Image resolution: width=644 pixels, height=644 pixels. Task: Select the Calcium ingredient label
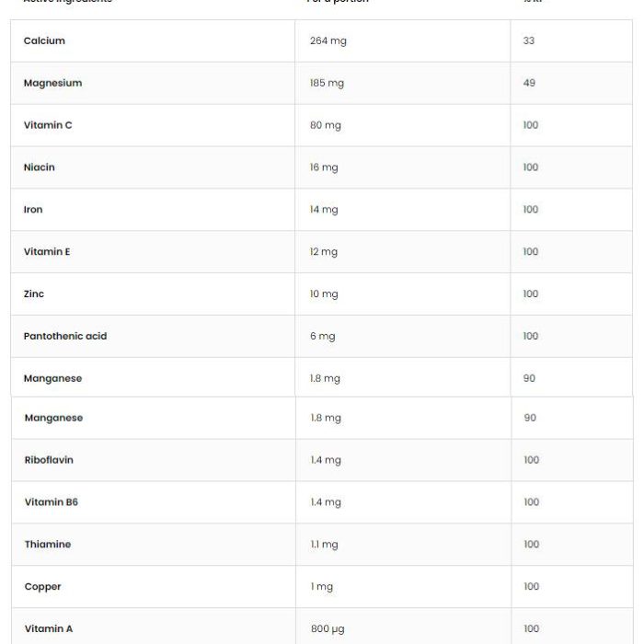[x=44, y=40]
